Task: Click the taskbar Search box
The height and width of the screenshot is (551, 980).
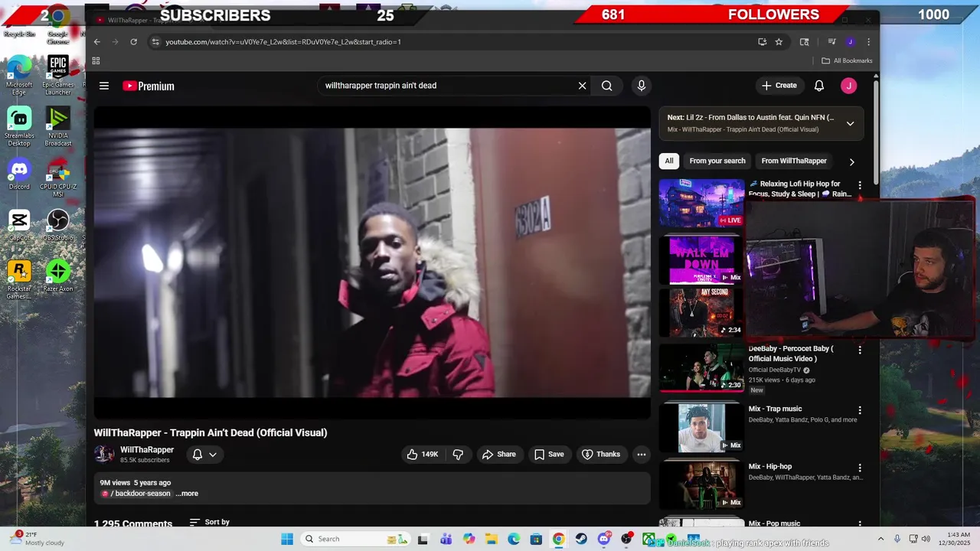Action: (x=355, y=539)
